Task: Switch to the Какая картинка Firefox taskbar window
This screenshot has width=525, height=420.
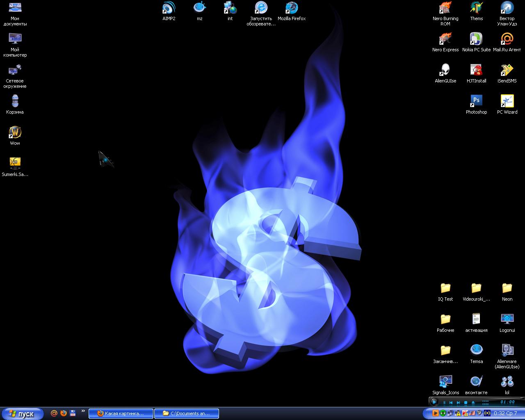Action: pyautogui.click(x=121, y=413)
